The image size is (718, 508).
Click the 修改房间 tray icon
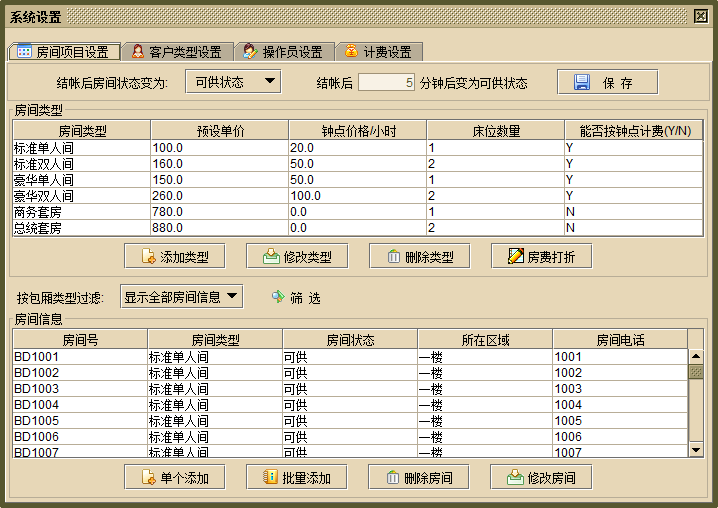(515, 477)
